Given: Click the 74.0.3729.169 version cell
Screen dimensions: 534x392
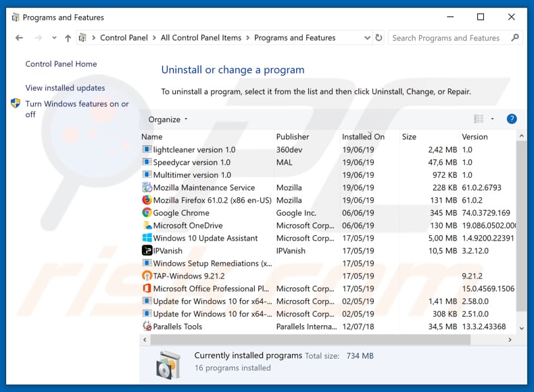Looking at the screenshot, I should click(x=486, y=213).
